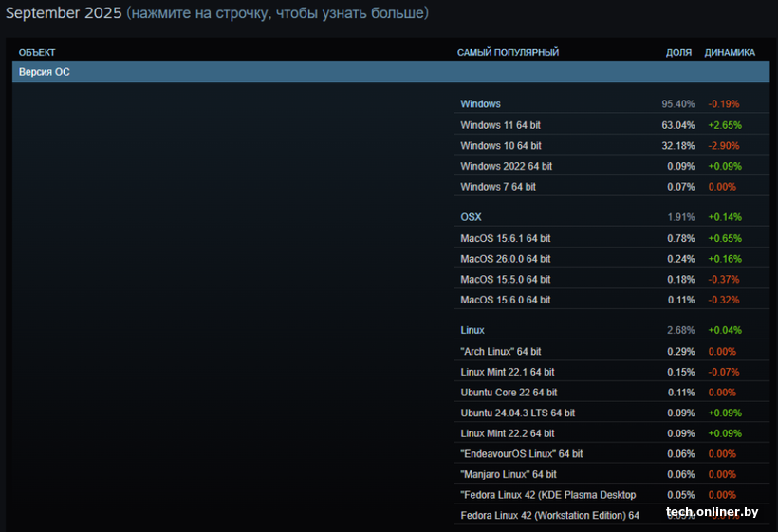The image size is (778, 532).
Task: Click the -2.90% change value
Action: 723,146
